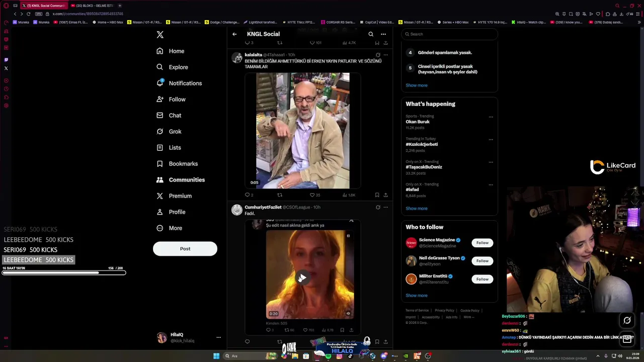This screenshot has width=644, height=362.
Task: Click Show more under What's happening
Action: coord(417,208)
